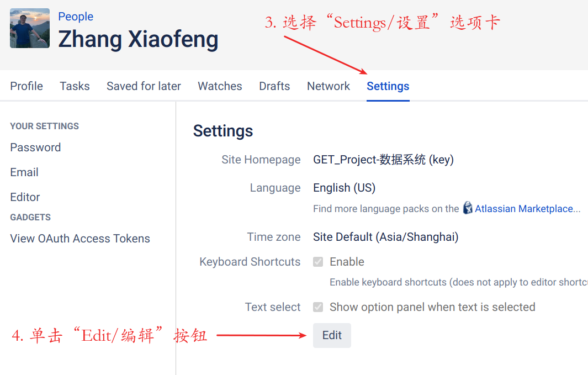Click the Zhang Xiaofeng page title
Screen dimensions: 588x375
[138, 39]
